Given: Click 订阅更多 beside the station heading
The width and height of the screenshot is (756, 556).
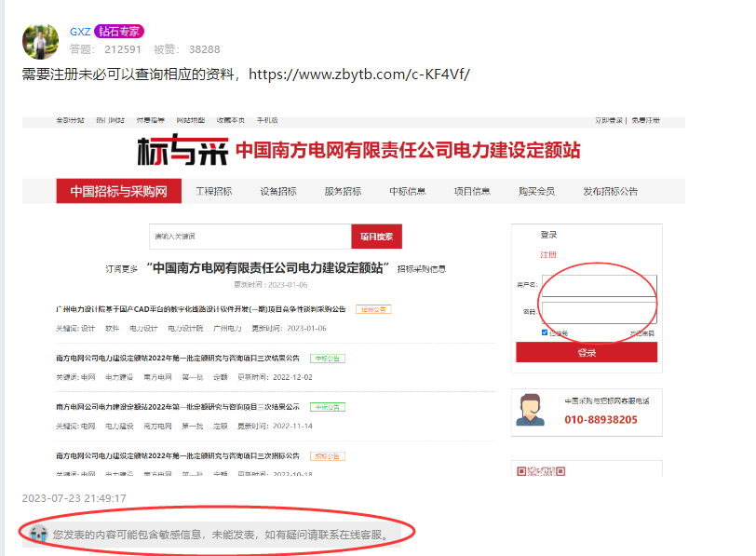Looking at the screenshot, I should [121, 269].
